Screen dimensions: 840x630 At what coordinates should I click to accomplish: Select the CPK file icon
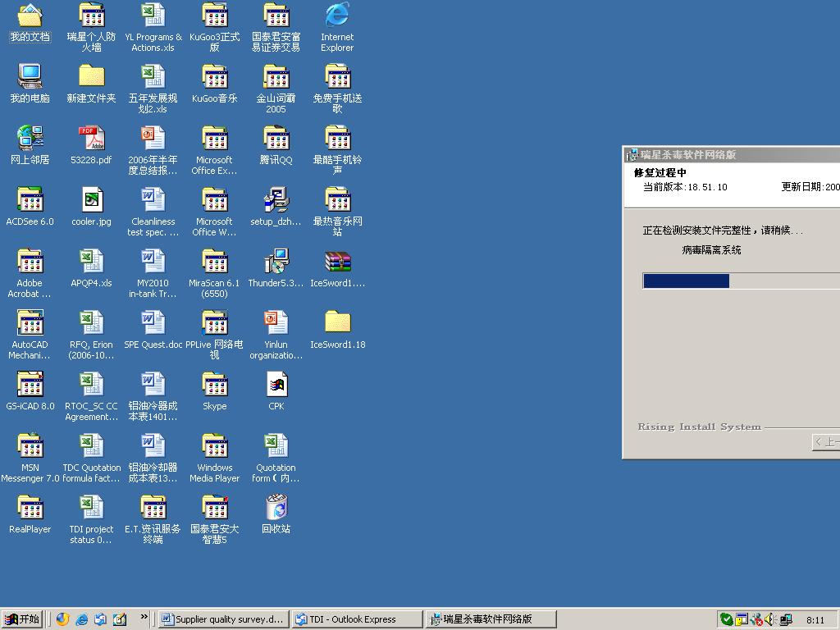tap(276, 391)
